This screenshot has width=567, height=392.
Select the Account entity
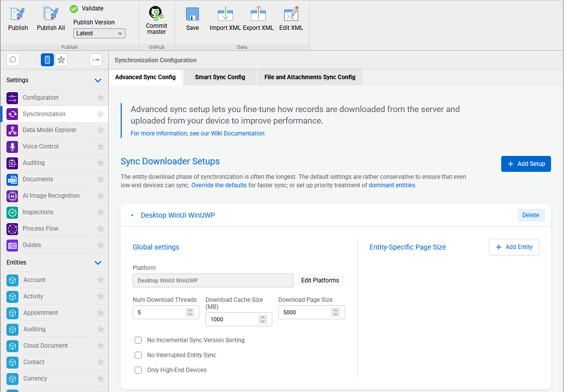click(54, 280)
